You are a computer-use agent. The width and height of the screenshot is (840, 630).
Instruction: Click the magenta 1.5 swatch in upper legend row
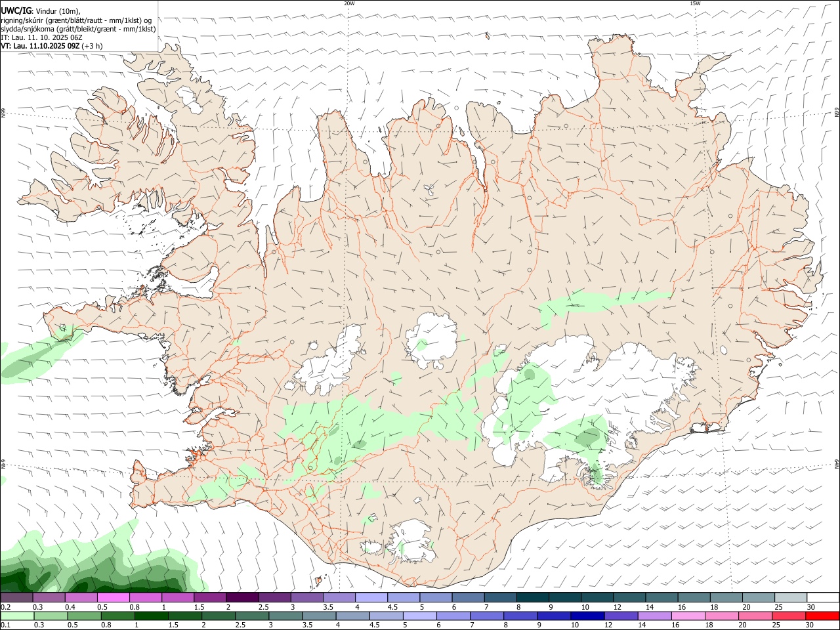[209, 598]
